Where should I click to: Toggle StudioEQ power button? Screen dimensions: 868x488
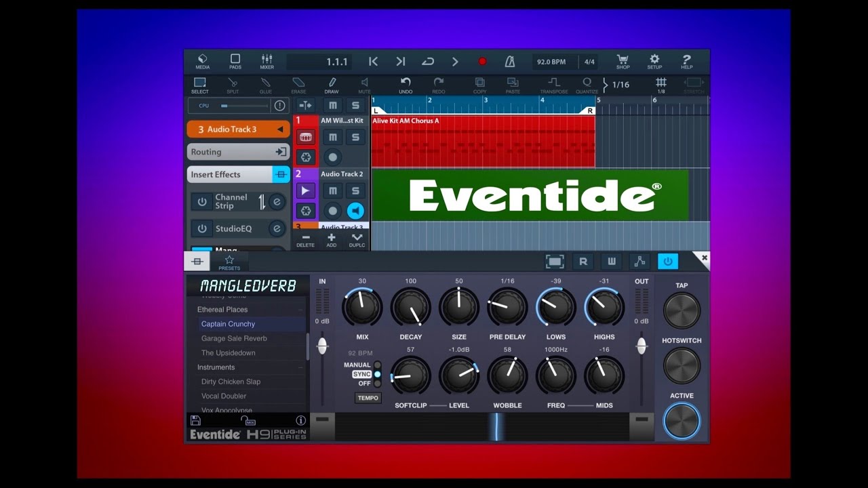(201, 228)
